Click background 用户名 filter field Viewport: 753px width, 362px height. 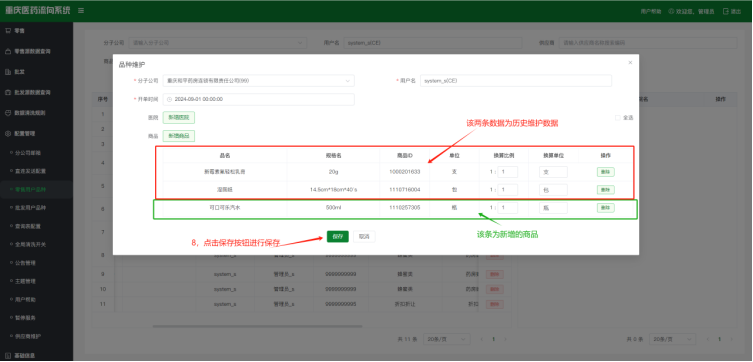(433, 43)
